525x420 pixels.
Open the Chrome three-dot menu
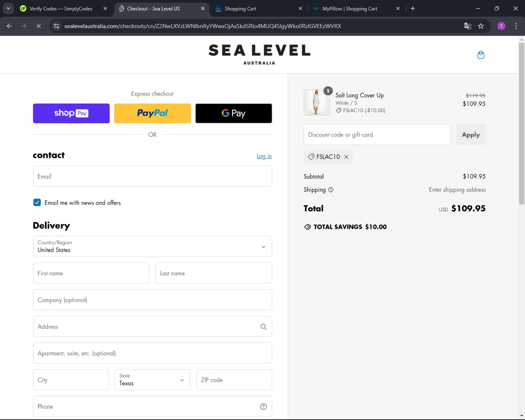[x=516, y=26]
